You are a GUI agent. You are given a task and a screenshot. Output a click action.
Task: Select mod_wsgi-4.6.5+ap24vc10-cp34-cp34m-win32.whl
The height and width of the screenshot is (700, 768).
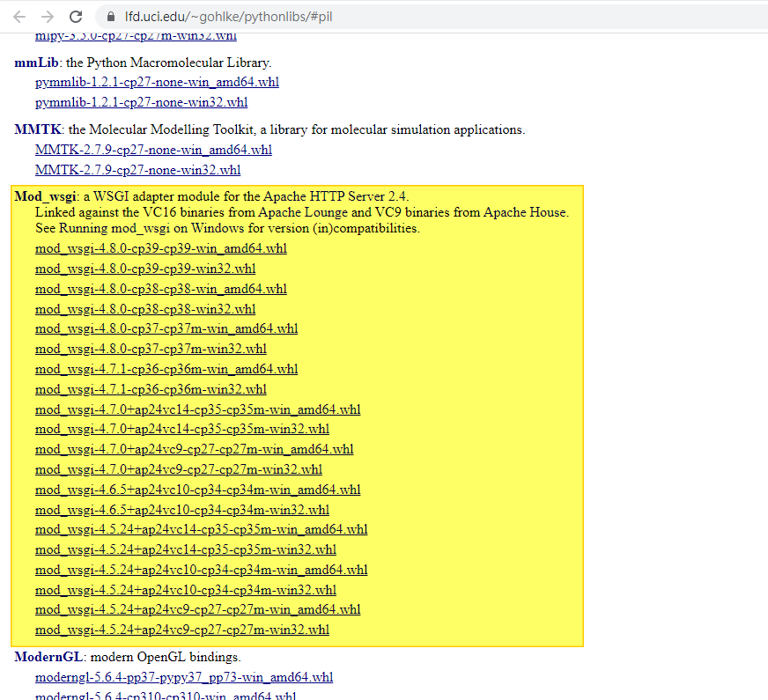[182, 510]
